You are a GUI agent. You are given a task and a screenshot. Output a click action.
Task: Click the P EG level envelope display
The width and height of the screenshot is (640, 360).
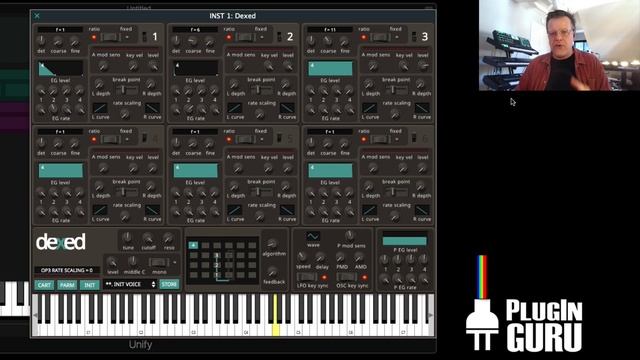tap(404, 240)
